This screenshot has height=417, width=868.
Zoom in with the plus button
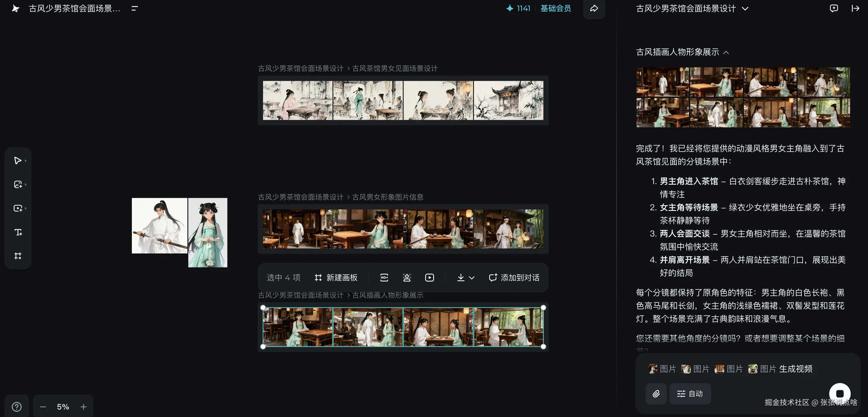pyautogui.click(x=83, y=407)
